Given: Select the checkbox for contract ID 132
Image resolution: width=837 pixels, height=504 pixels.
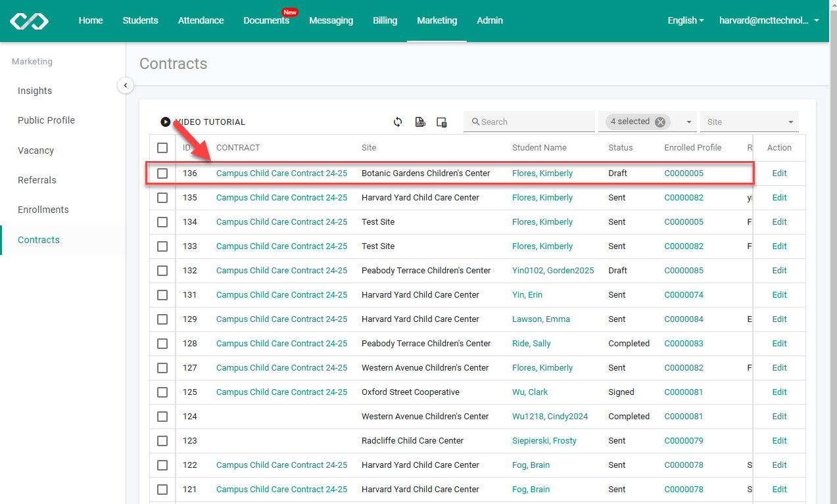Looking at the screenshot, I should (x=162, y=271).
